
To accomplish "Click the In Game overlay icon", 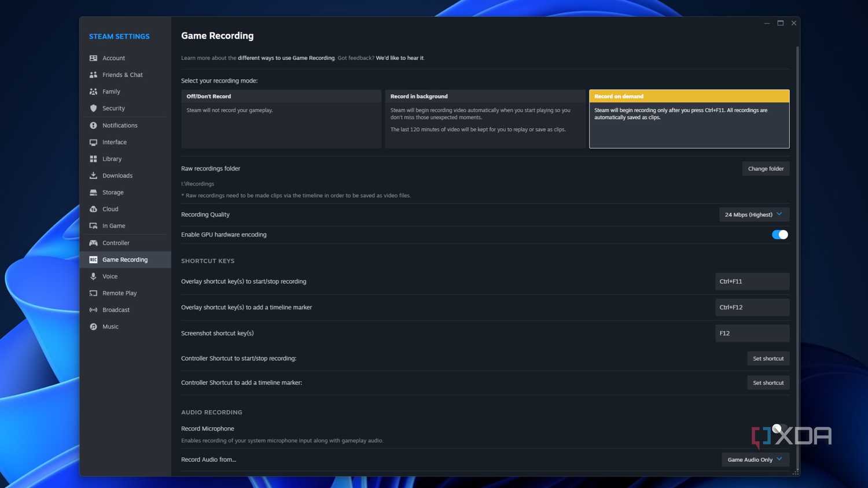I will click(93, 226).
